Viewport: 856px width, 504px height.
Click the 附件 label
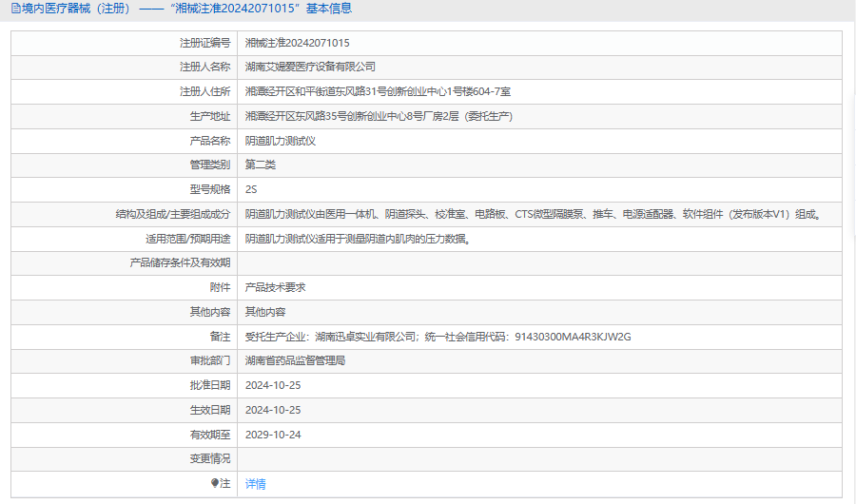(221, 287)
